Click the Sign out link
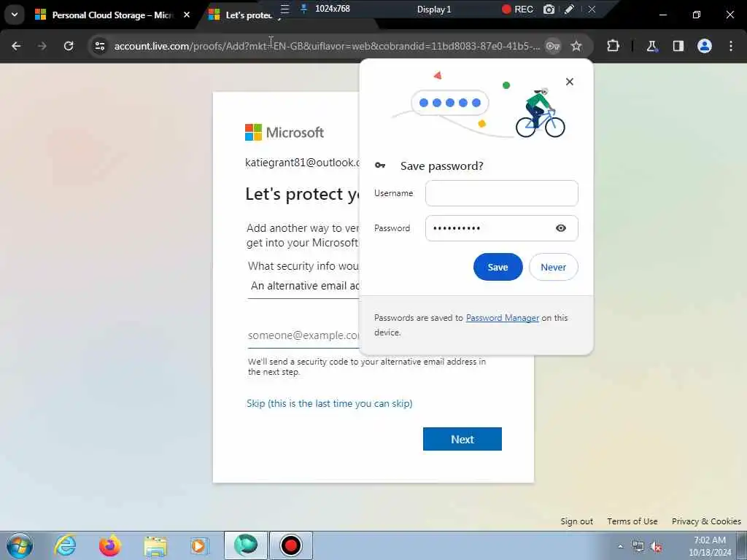 [576, 521]
